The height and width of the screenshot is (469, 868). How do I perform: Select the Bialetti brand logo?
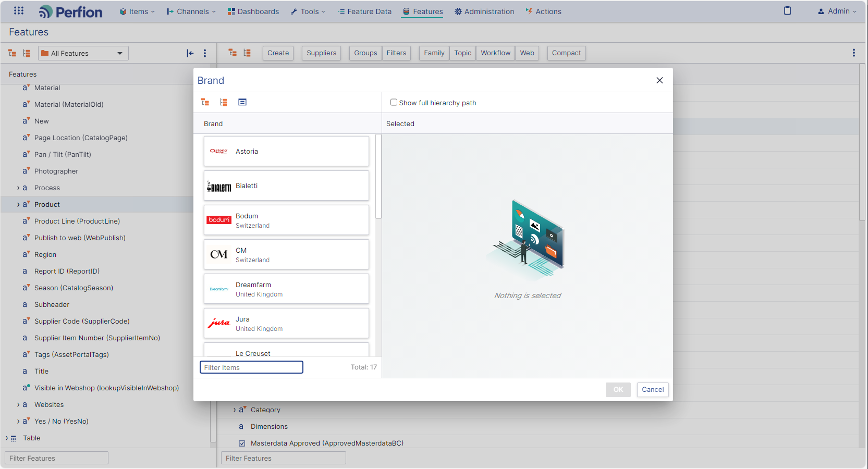point(219,186)
